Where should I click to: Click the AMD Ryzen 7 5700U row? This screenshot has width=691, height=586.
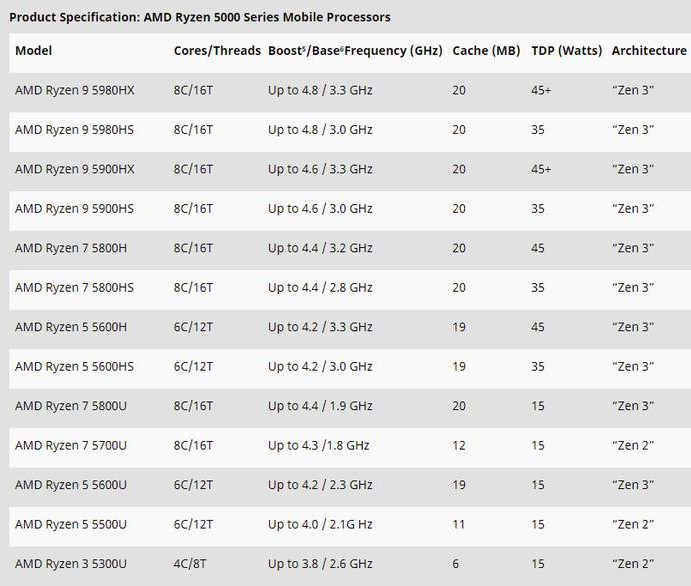(x=350, y=445)
